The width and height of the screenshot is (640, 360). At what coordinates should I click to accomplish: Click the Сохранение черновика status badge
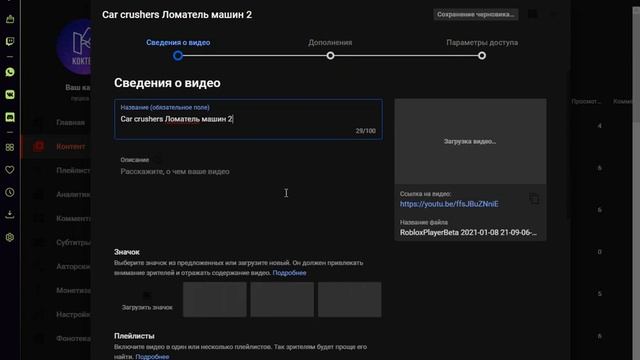tap(476, 14)
